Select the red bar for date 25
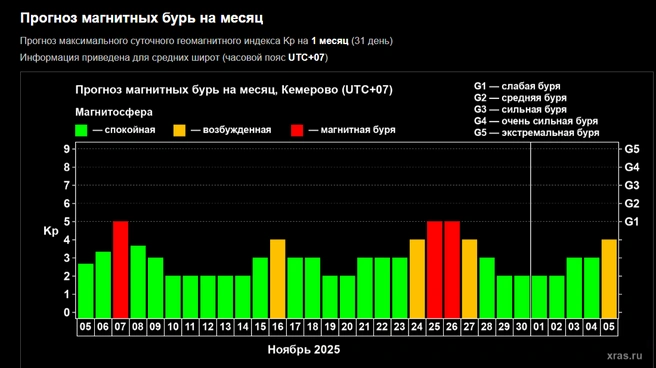 pos(435,270)
